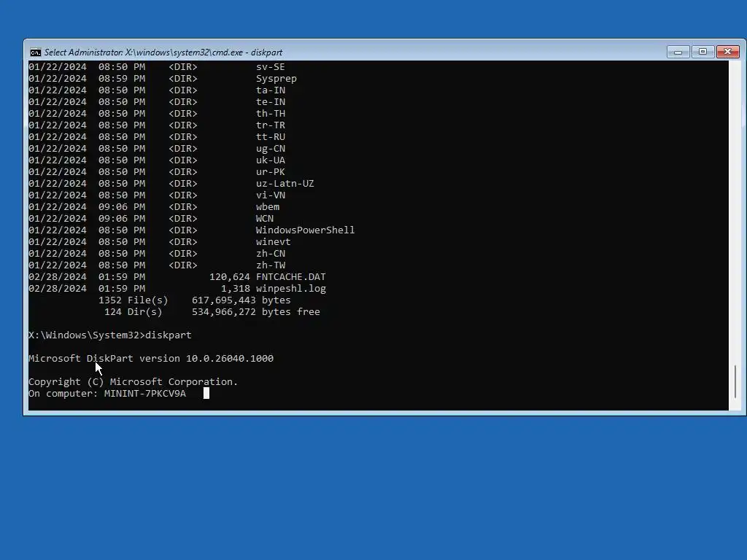
Task: Click the 'WindowsPowerShell' directory name
Action: pos(305,230)
